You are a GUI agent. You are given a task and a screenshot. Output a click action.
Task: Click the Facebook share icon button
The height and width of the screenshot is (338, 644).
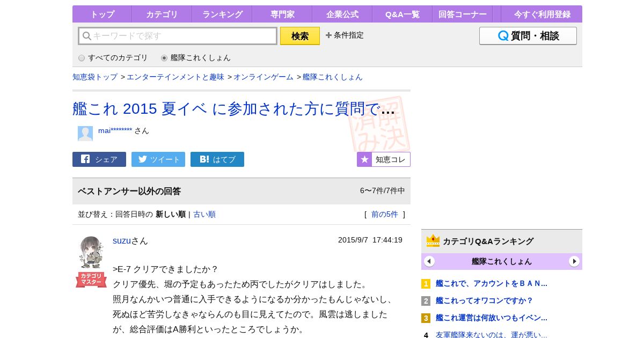99,159
